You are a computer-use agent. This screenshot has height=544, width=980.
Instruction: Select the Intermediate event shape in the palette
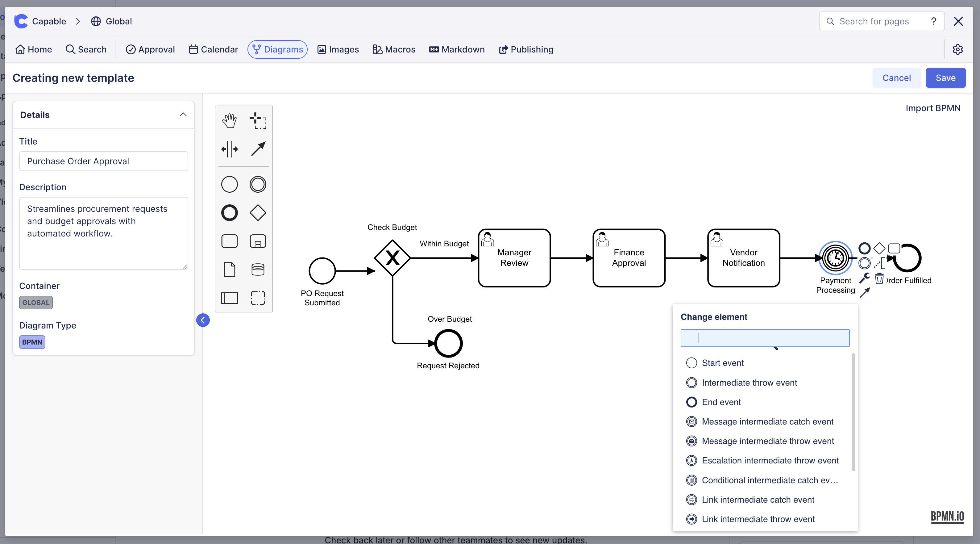coord(258,184)
